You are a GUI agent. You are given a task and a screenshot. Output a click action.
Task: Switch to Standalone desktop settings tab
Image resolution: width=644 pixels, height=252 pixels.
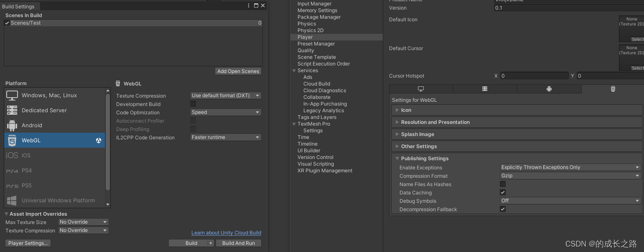click(x=421, y=89)
